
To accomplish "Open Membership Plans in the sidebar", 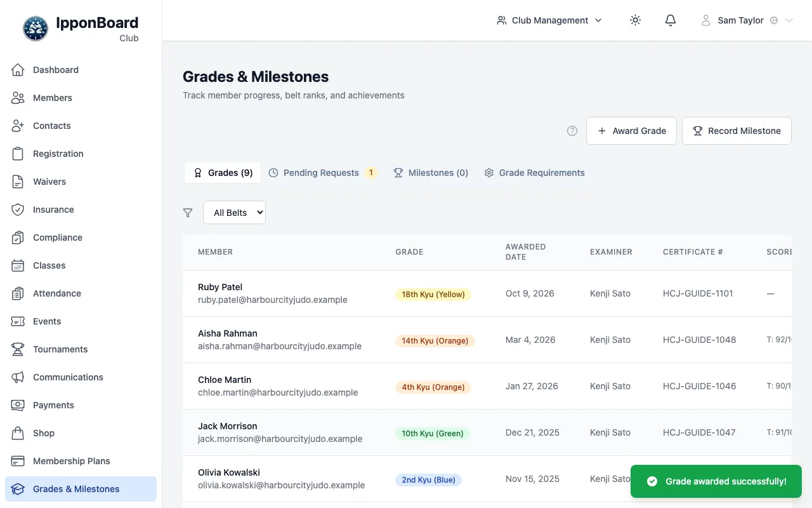I will pyautogui.click(x=81, y=461).
